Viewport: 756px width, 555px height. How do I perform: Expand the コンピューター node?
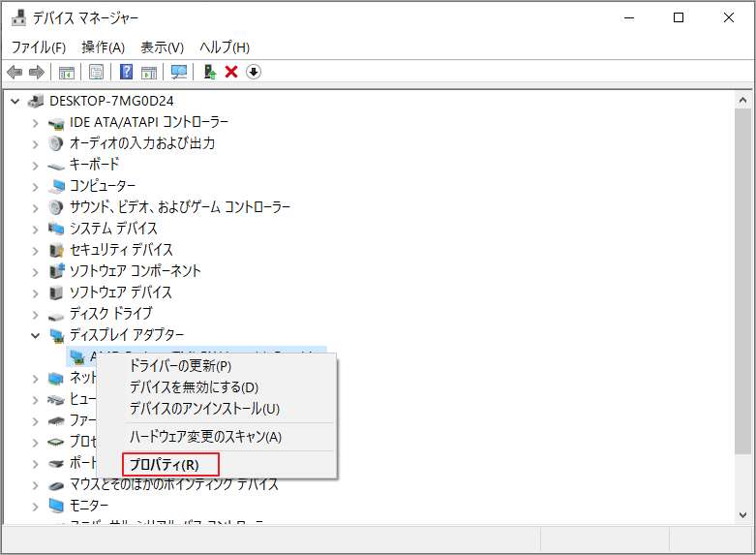(x=35, y=187)
